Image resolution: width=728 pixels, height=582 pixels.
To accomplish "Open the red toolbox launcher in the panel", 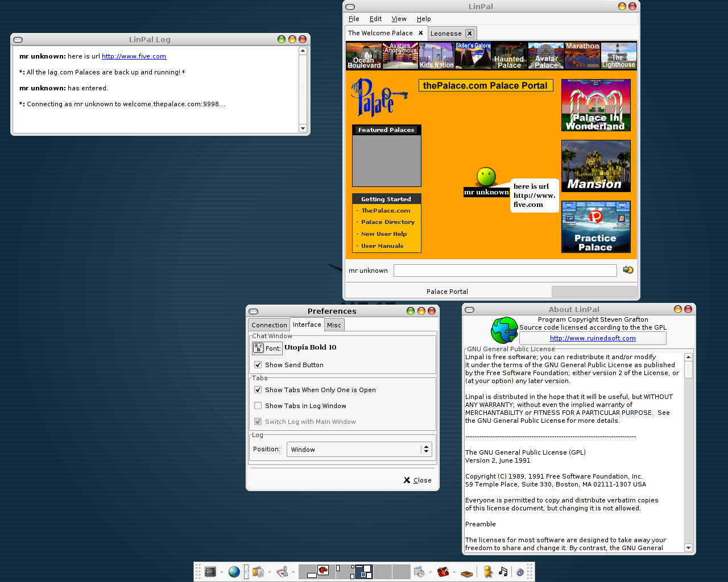I will 443,572.
